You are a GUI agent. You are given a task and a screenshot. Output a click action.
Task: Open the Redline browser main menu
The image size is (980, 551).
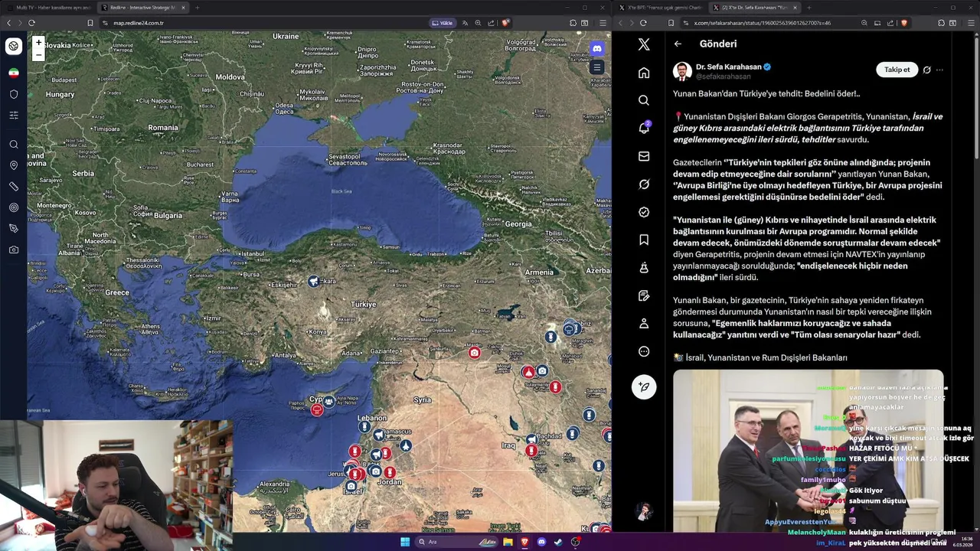(603, 23)
